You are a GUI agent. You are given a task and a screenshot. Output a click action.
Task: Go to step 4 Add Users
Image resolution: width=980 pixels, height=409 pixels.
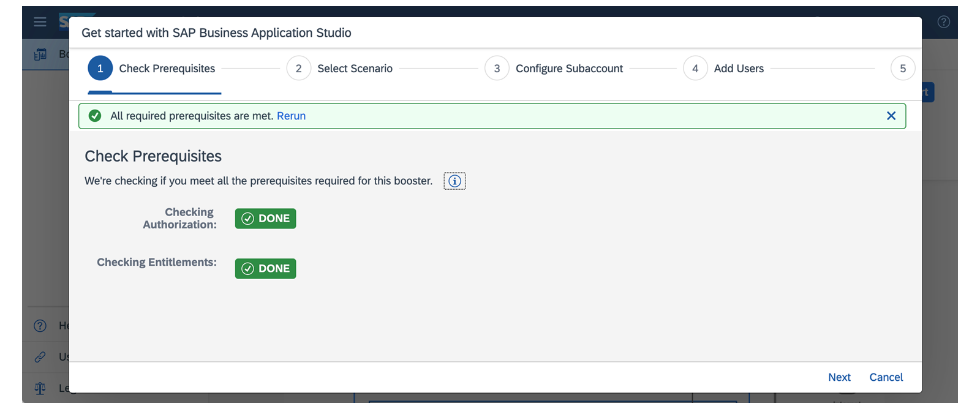point(724,69)
